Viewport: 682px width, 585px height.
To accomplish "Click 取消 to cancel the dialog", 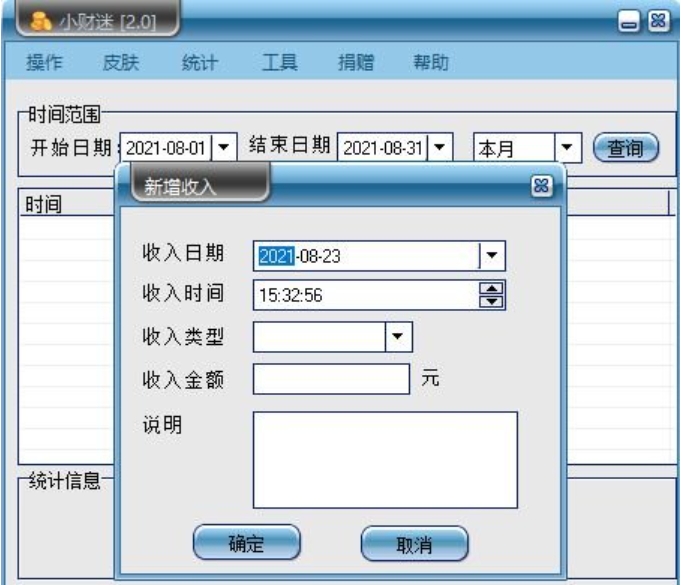I will (414, 545).
